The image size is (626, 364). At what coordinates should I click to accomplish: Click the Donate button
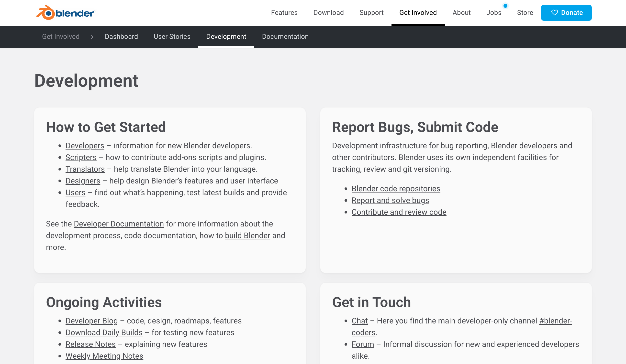click(566, 13)
